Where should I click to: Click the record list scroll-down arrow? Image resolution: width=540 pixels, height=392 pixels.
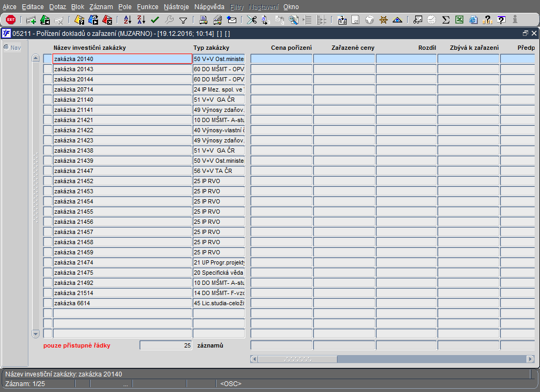click(x=35, y=334)
